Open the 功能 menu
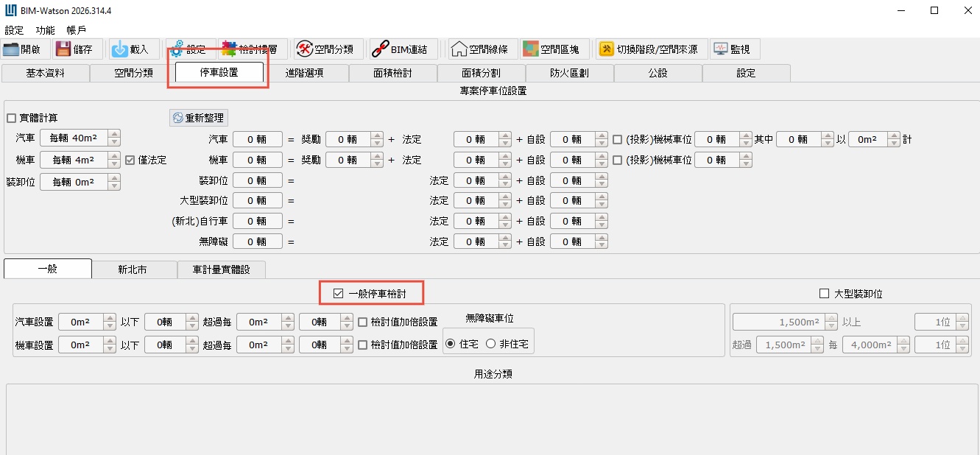The image size is (980, 455). click(45, 30)
